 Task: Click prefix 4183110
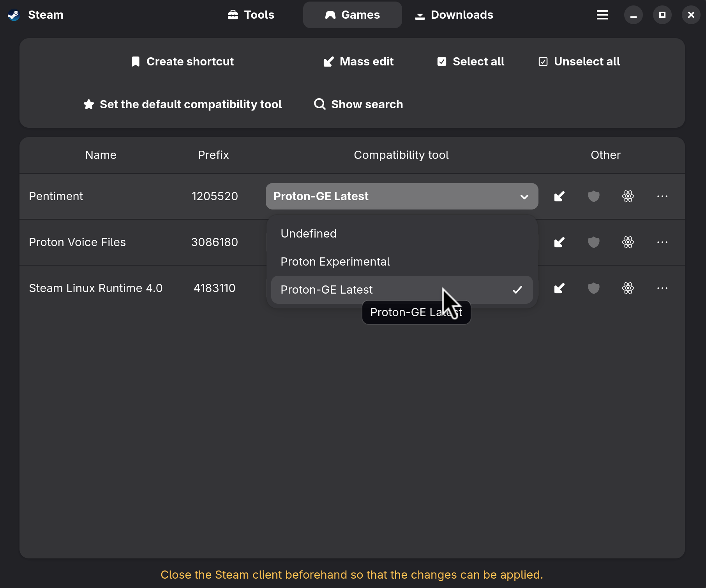[215, 288]
